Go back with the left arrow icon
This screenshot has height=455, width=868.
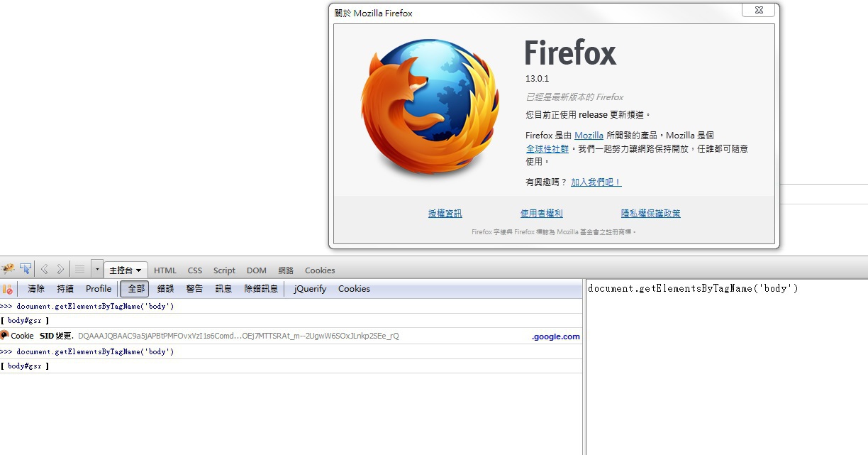point(45,269)
